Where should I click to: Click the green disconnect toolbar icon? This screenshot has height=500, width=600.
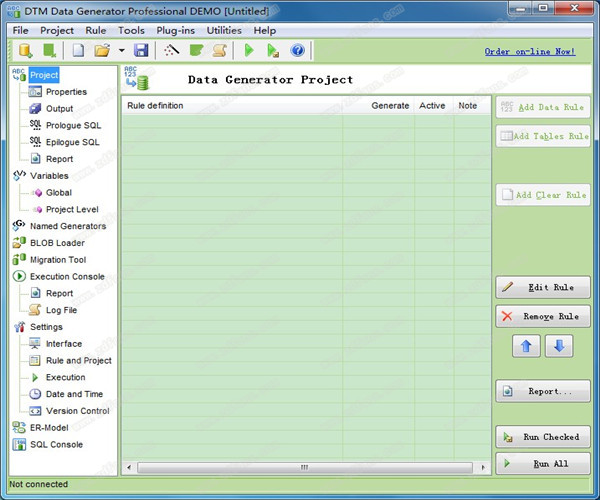(x=49, y=50)
